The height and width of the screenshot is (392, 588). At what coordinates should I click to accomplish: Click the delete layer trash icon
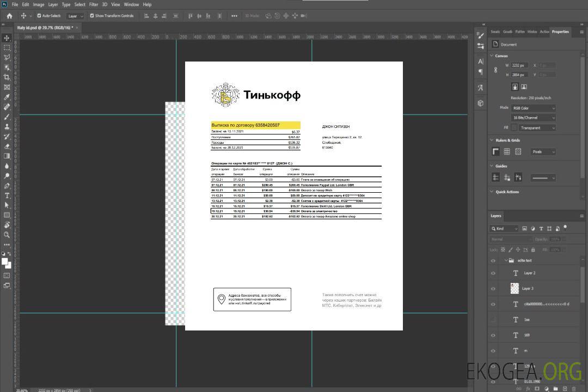coord(574,389)
